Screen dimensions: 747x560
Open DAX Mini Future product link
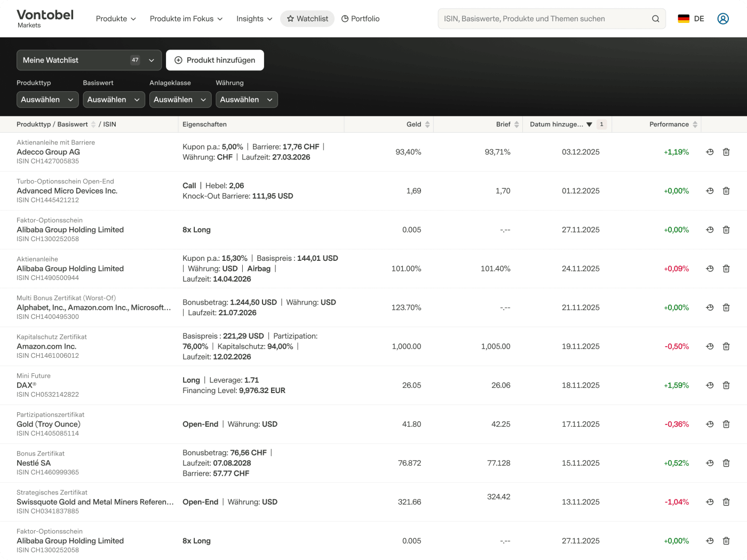27,386
